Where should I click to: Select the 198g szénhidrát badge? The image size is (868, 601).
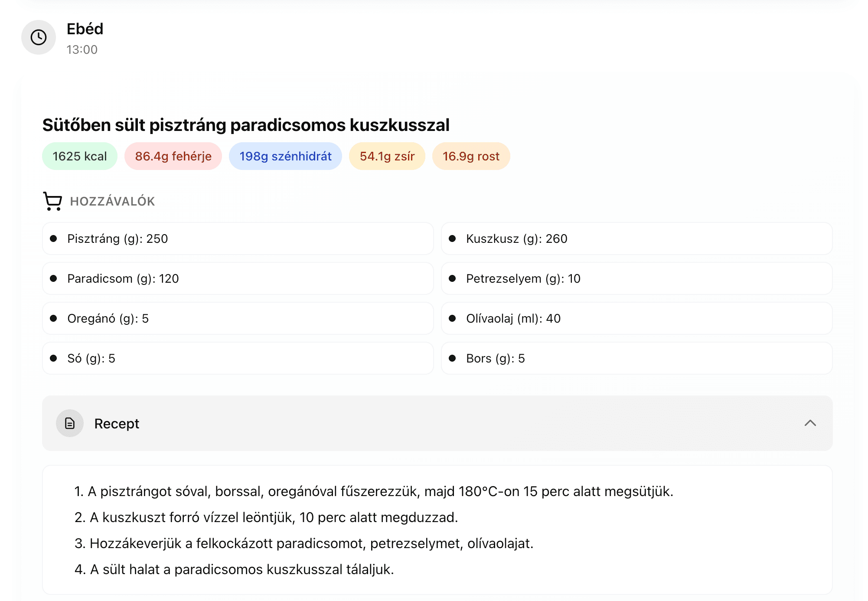click(x=285, y=156)
